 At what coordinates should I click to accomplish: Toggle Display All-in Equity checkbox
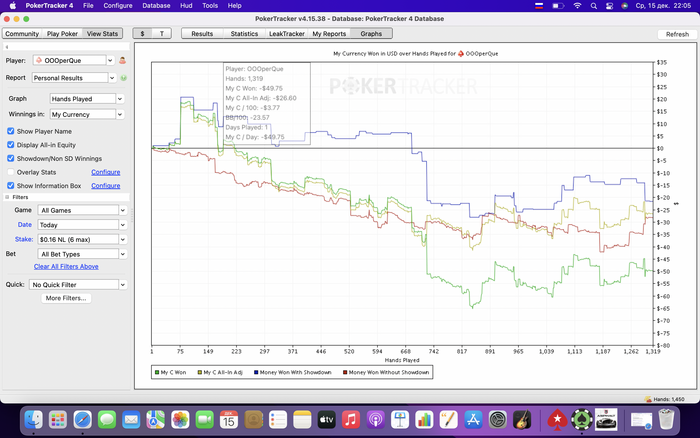[11, 145]
